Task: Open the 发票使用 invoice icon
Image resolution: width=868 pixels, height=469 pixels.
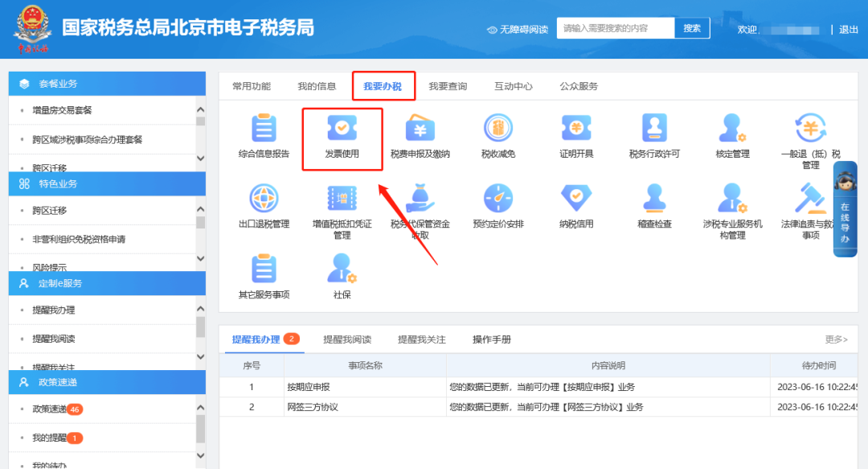Action: tap(342, 129)
